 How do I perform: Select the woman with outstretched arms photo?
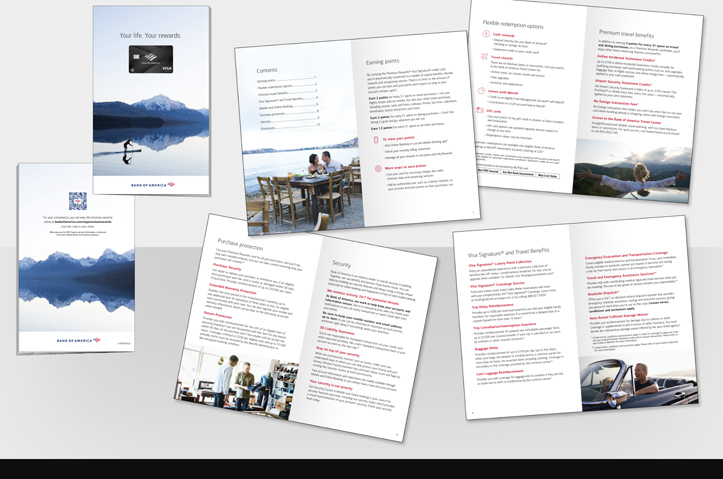point(632,171)
